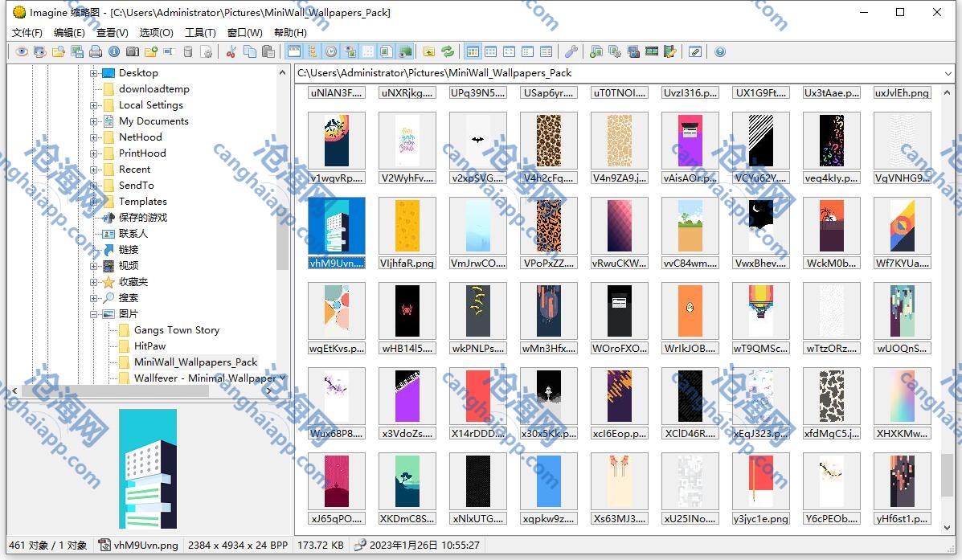This screenshot has width=962, height=560.
Task: Click the scissors Cut icon
Action: click(x=231, y=52)
